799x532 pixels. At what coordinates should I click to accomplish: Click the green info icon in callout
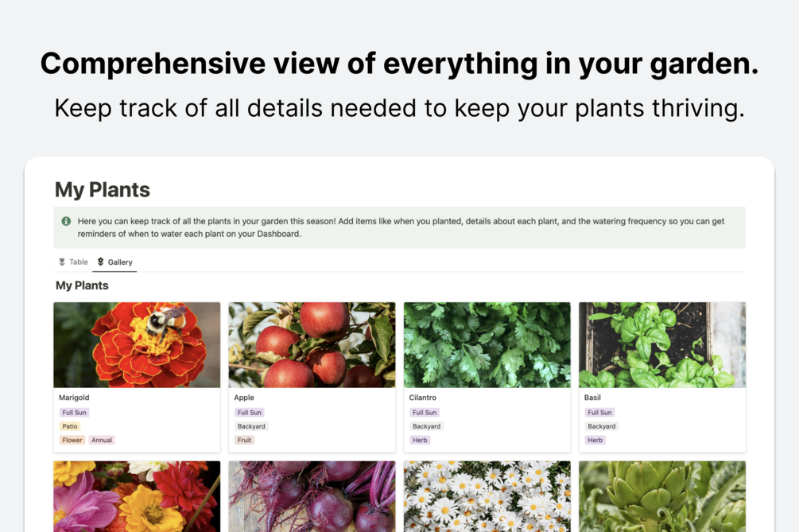[x=66, y=221]
